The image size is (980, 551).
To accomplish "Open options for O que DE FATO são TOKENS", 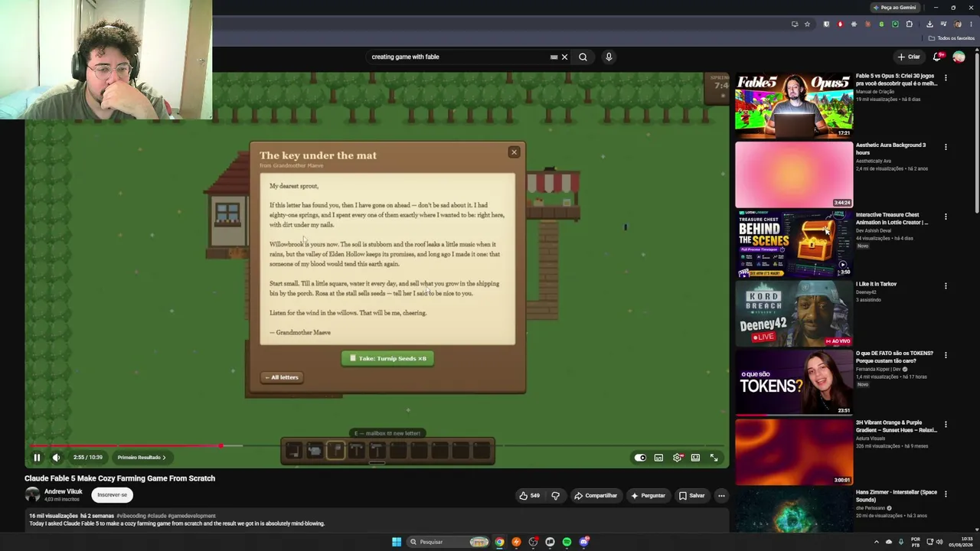I will click(x=946, y=355).
